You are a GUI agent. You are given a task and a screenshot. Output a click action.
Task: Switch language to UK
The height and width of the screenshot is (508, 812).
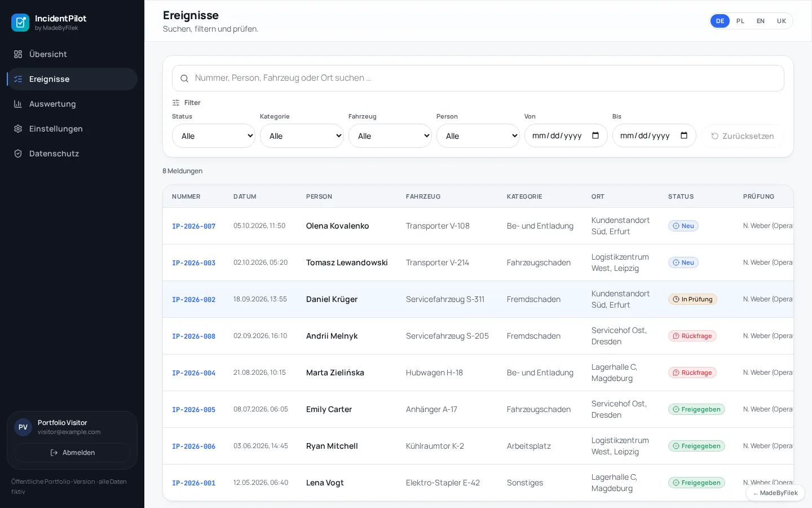tap(782, 21)
